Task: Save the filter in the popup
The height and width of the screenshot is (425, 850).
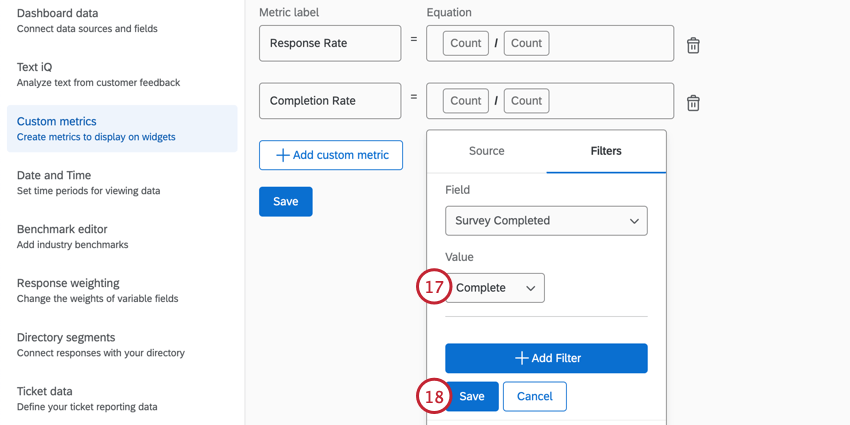Action: 472,396
